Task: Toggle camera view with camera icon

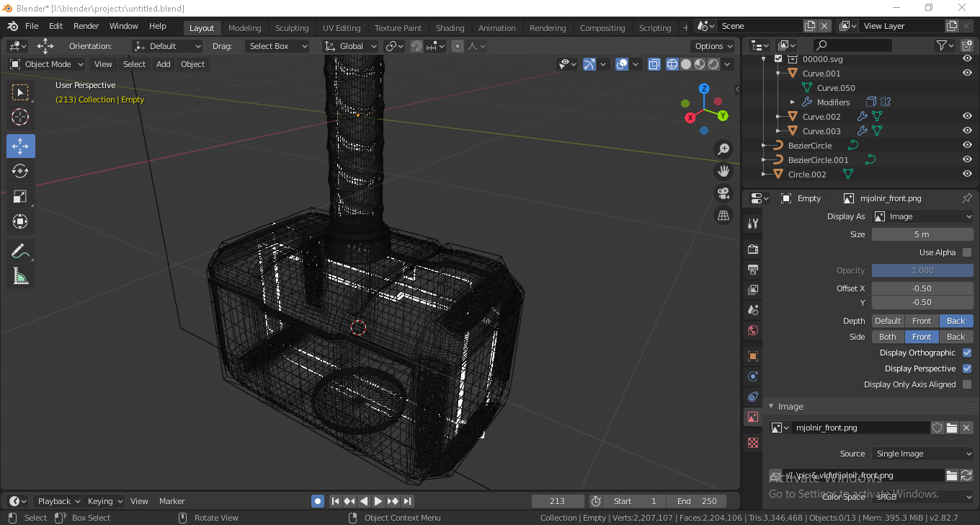Action: pyautogui.click(x=723, y=193)
